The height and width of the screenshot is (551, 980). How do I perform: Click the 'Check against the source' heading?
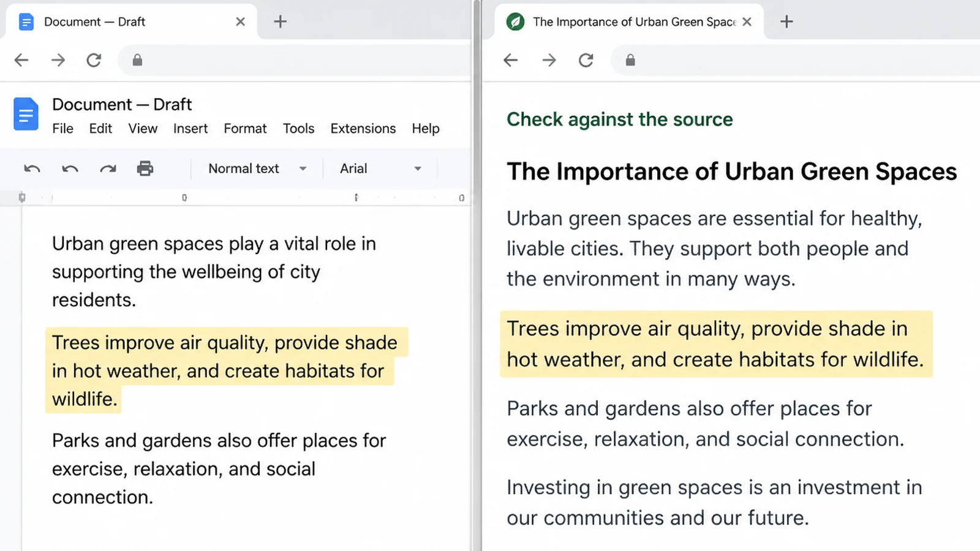[x=619, y=119]
